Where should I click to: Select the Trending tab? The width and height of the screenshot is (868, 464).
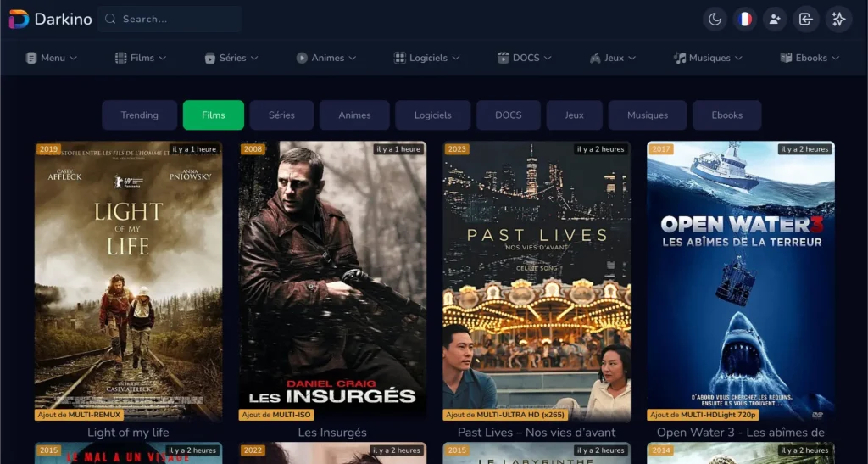click(x=140, y=115)
